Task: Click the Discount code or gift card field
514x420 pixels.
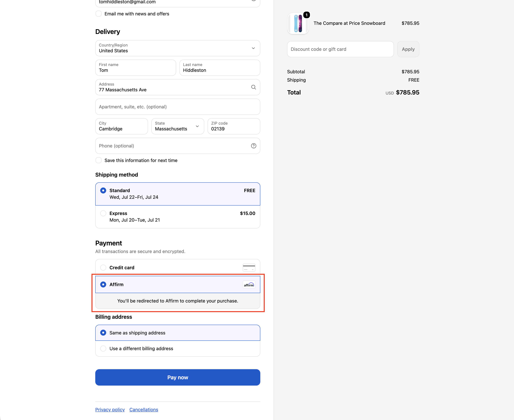Action: (340, 49)
